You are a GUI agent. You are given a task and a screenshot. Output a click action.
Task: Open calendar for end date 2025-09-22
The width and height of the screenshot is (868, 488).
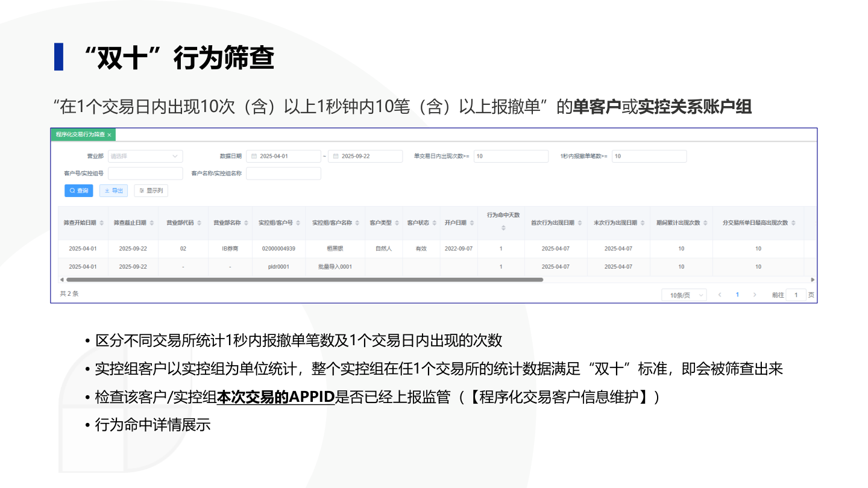336,156
